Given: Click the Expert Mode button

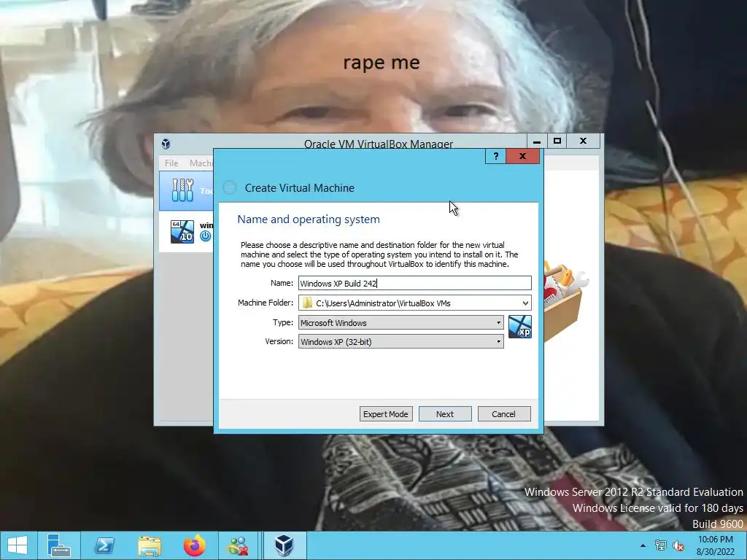Looking at the screenshot, I should coord(386,414).
